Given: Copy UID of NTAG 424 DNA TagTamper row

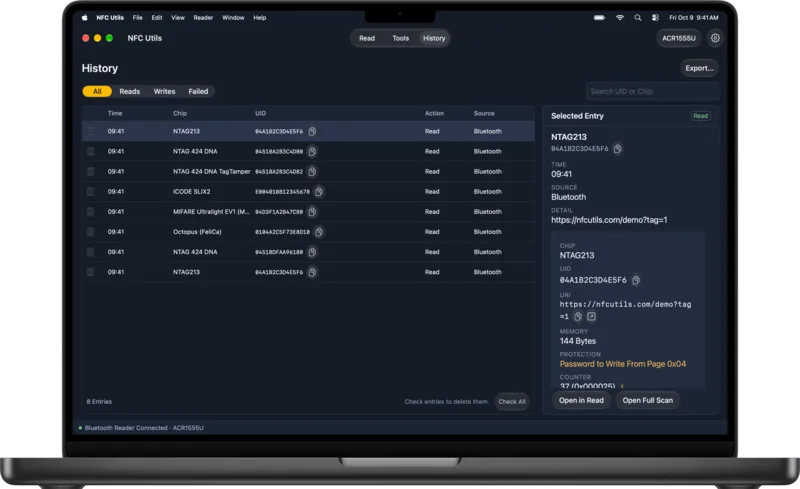Looking at the screenshot, I should [x=312, y=172].
